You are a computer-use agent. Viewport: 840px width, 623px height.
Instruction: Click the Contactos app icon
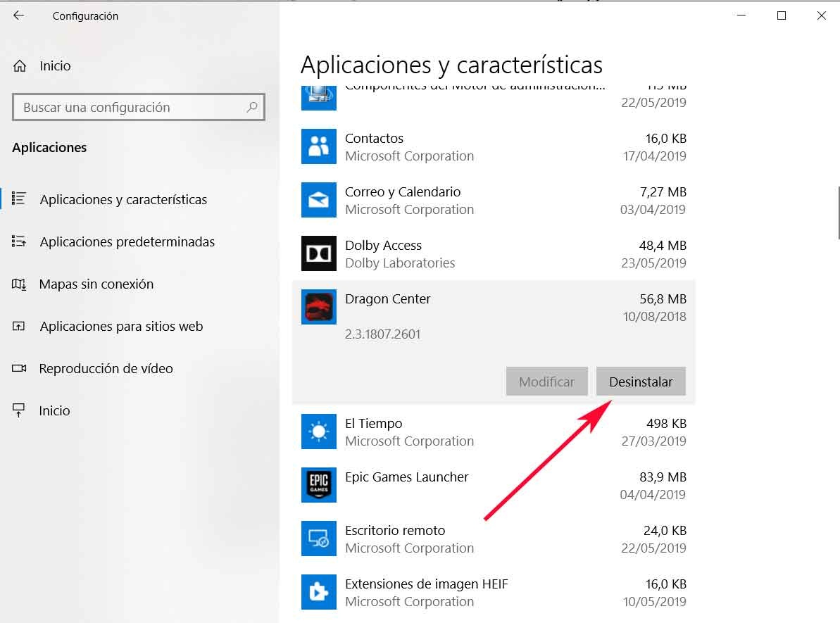click(x=319, y=146)
